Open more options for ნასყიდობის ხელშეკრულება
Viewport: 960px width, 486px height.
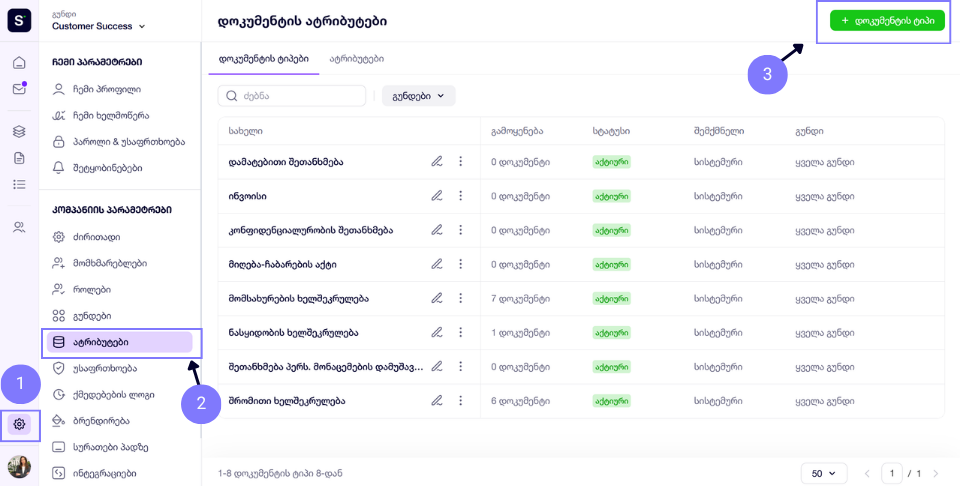point(460,332)
